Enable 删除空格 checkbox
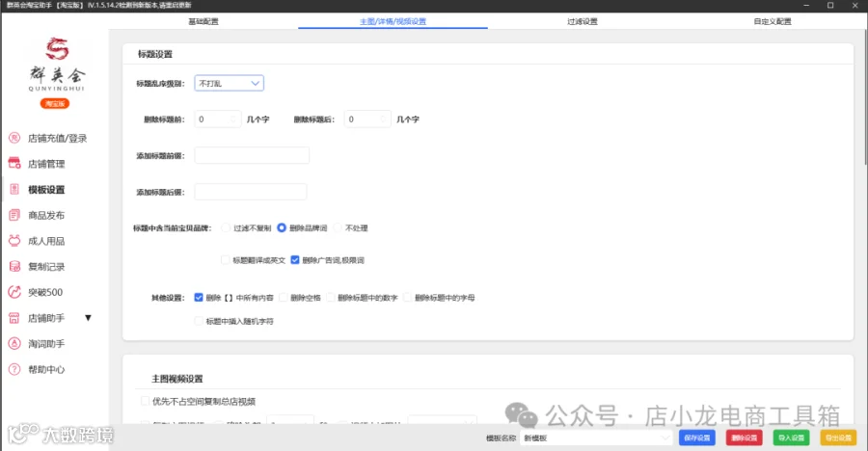This screenshot has height=451, width=868. click(x=284, y=298)
